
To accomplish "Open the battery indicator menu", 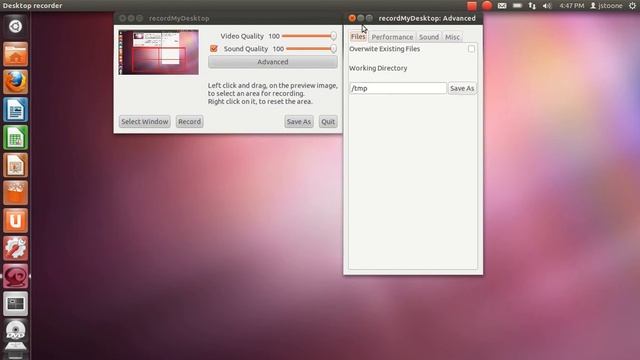I will (517, 6).
